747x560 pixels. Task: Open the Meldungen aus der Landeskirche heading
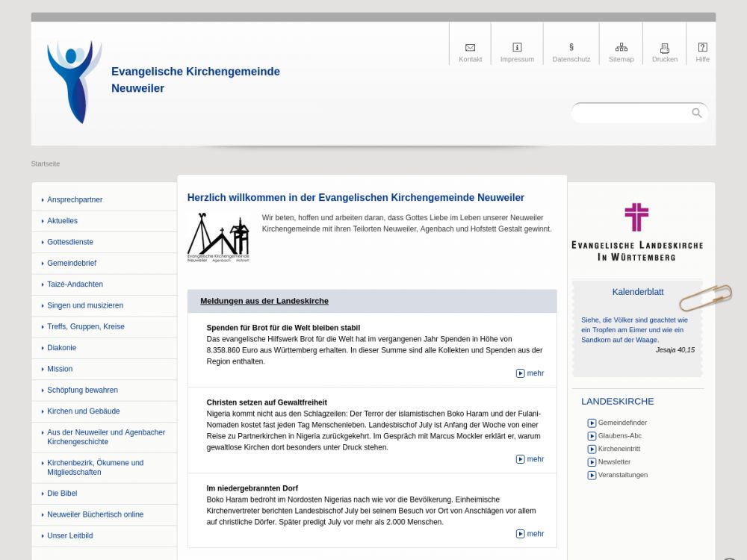coord(264,301)
